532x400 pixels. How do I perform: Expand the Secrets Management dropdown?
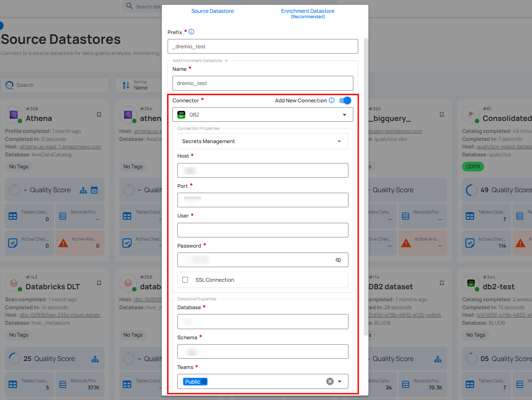click(x=263, y=141)
